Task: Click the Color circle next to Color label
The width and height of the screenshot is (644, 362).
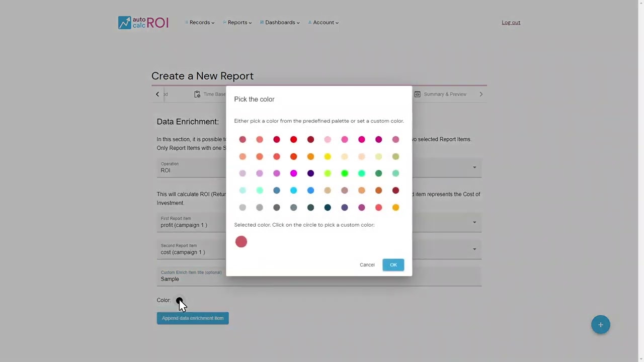Action: [x=179, y=300]
